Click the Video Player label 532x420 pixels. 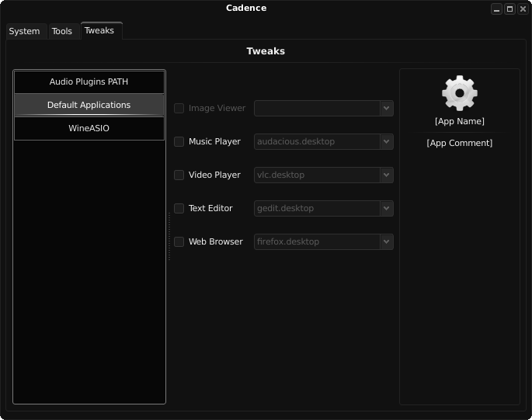214,175
